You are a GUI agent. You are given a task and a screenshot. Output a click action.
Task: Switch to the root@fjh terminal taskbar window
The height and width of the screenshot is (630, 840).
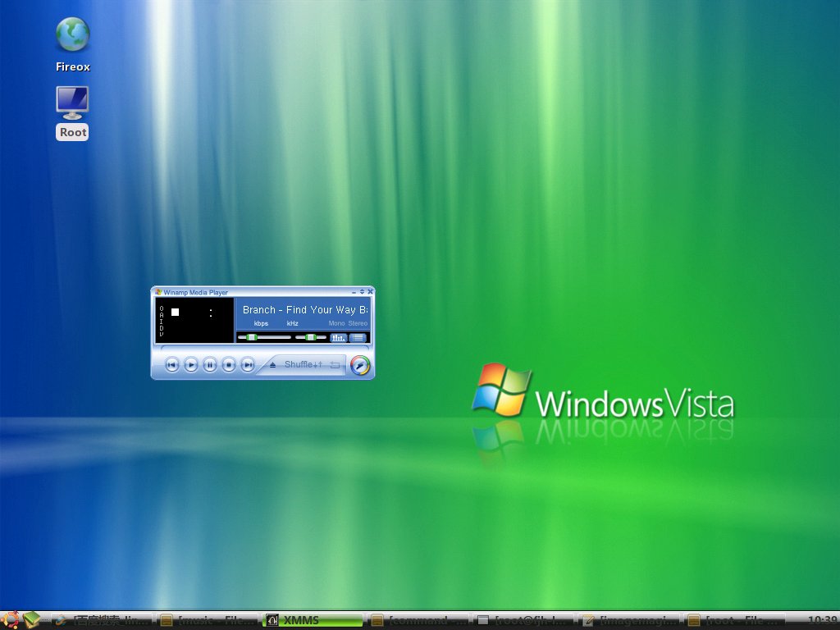tap(525, 621)
